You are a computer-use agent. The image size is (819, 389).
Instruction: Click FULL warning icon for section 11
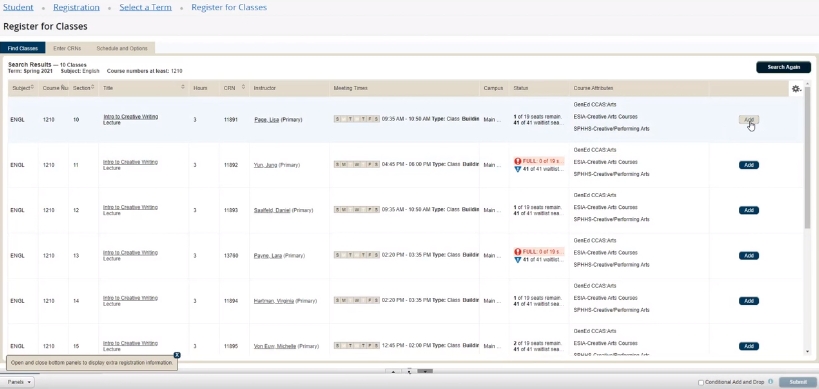[518, 161]
